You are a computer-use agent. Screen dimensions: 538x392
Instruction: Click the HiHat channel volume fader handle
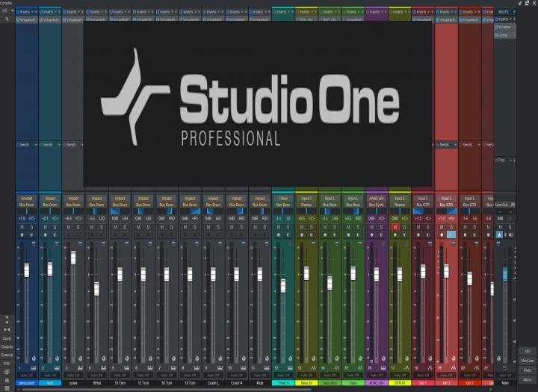[96, 289]
